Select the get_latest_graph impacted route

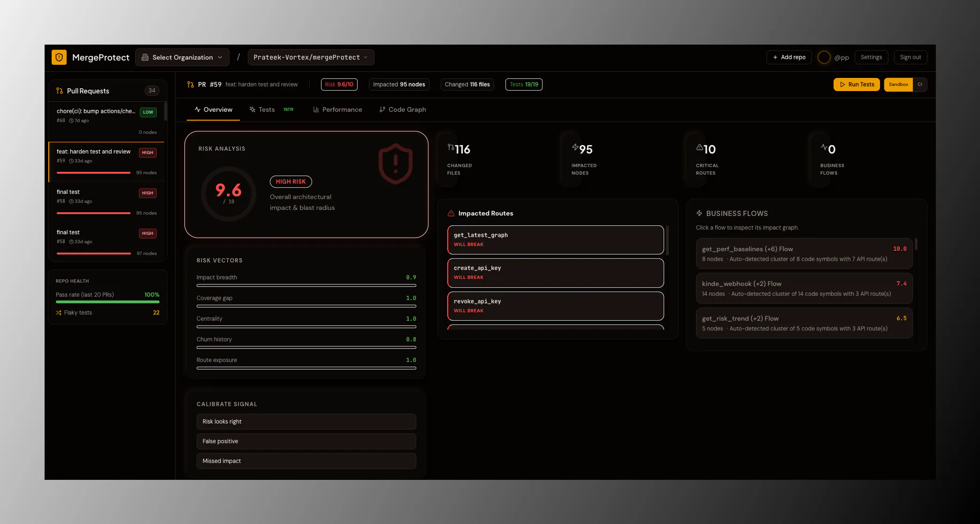pyautogui.click(x=556, y=240)
